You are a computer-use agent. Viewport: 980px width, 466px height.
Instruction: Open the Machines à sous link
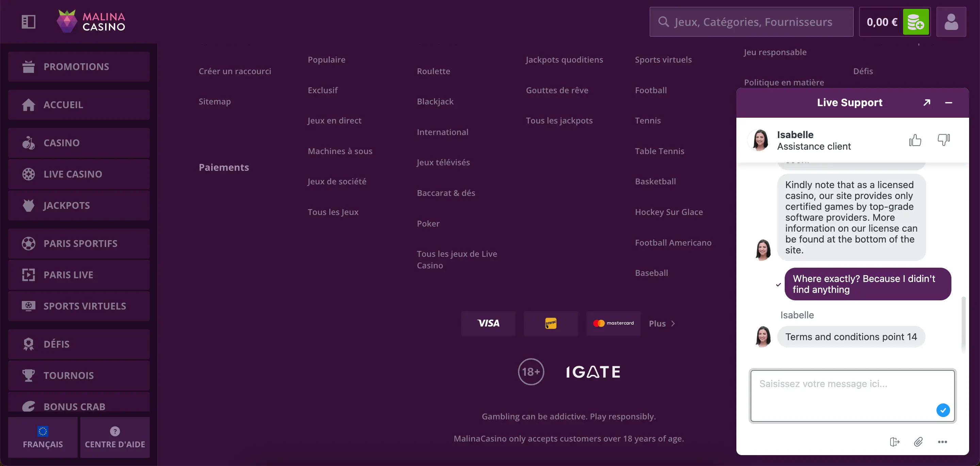tap(340, 151)
